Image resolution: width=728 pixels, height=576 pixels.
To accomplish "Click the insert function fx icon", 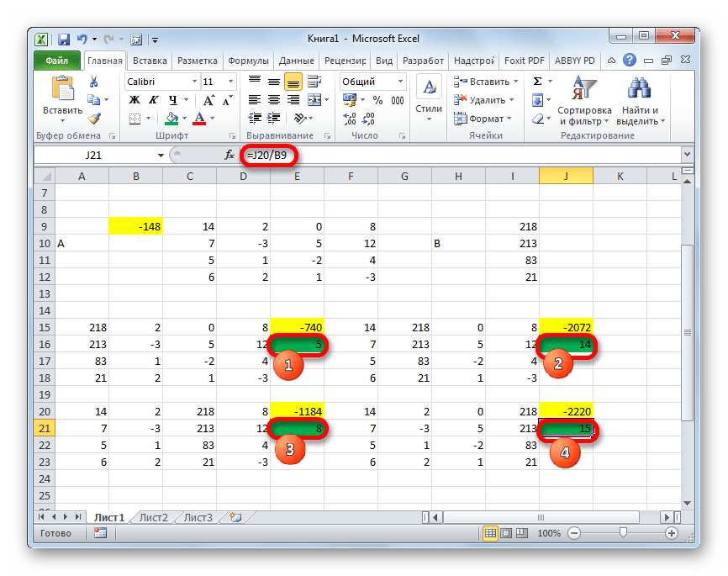I will pos(229,155).
